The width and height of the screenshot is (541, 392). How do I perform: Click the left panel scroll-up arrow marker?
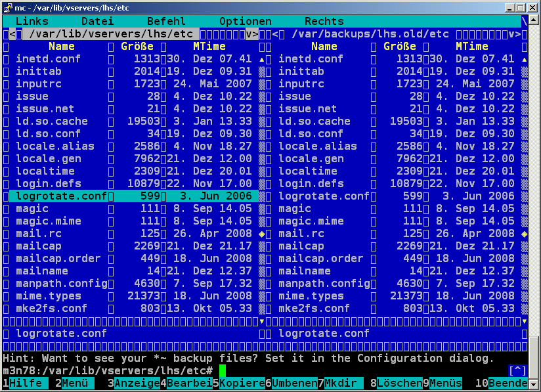pyautogui.click(x=262, y=59)
